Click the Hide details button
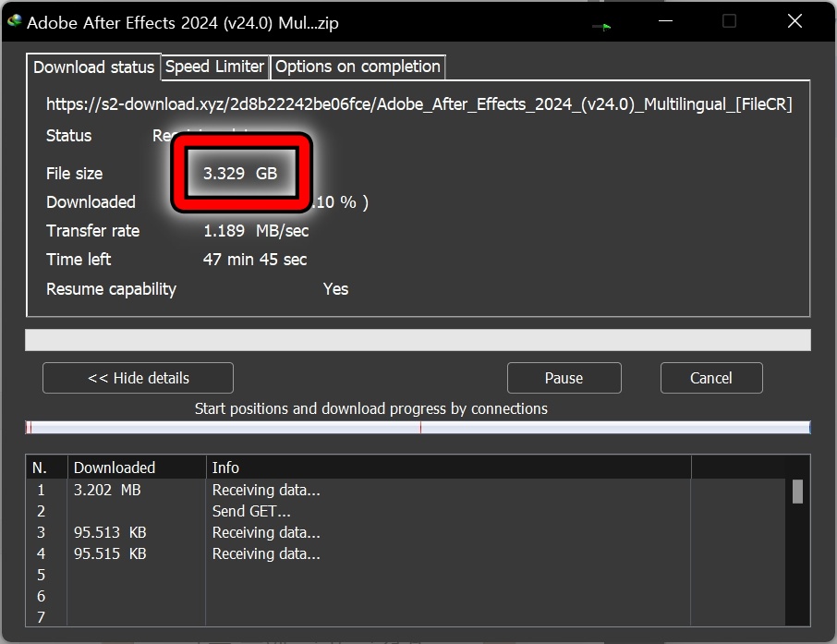This screenshot has height=644, width=837. point(138,378)
